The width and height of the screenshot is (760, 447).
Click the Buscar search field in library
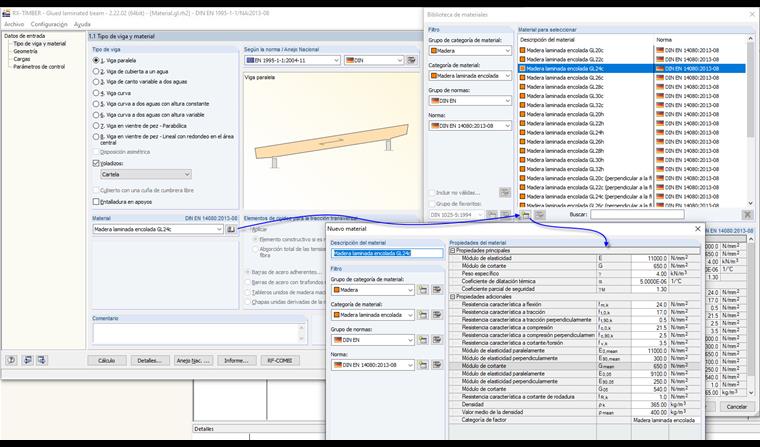point(637,214)
